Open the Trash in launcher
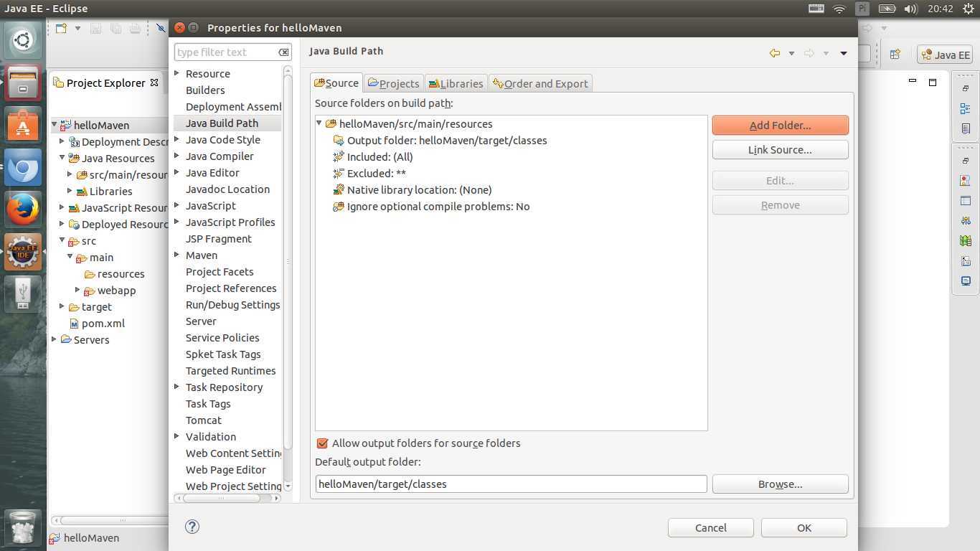980x551 pixels. (x=22, y=528)
